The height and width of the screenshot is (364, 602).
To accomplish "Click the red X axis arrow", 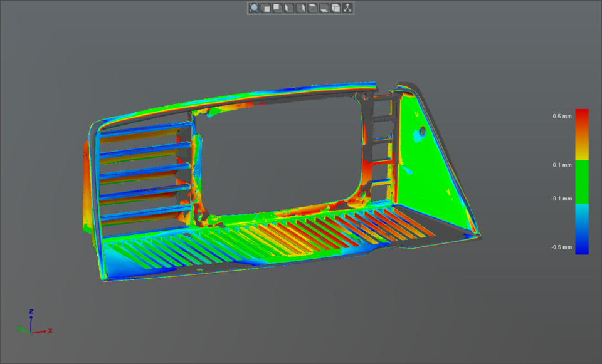I will click(44, 331).
